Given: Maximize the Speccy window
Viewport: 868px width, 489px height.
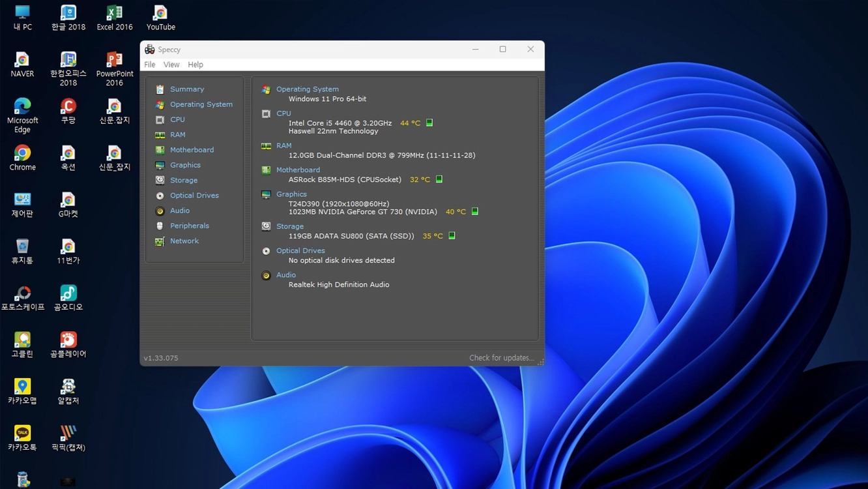Looking at the screenshot, I should [503, 50].
